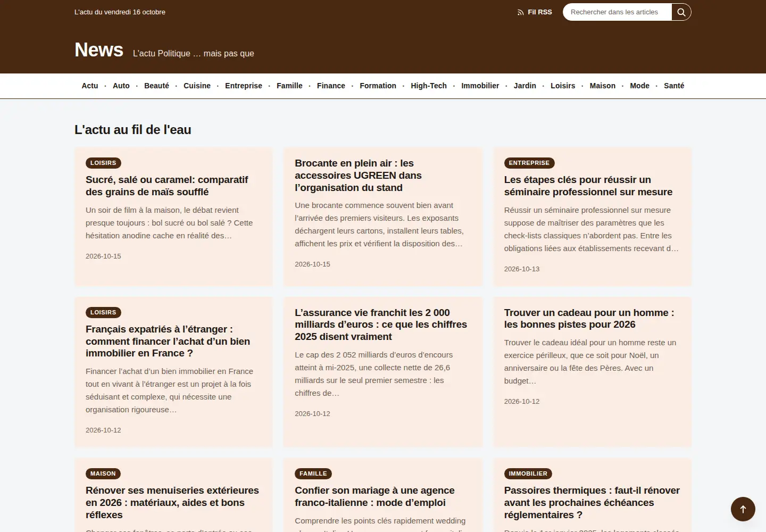Click the back-to-top arrow button
The height and width of the screenshot is (532, 766).
tap(743, 509)
